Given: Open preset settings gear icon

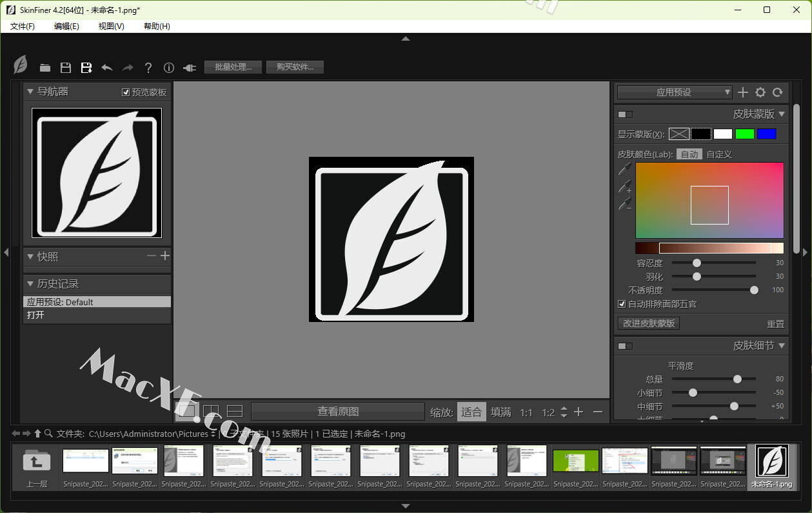Looking at the screenshot, I should click(x=760, y=92).
